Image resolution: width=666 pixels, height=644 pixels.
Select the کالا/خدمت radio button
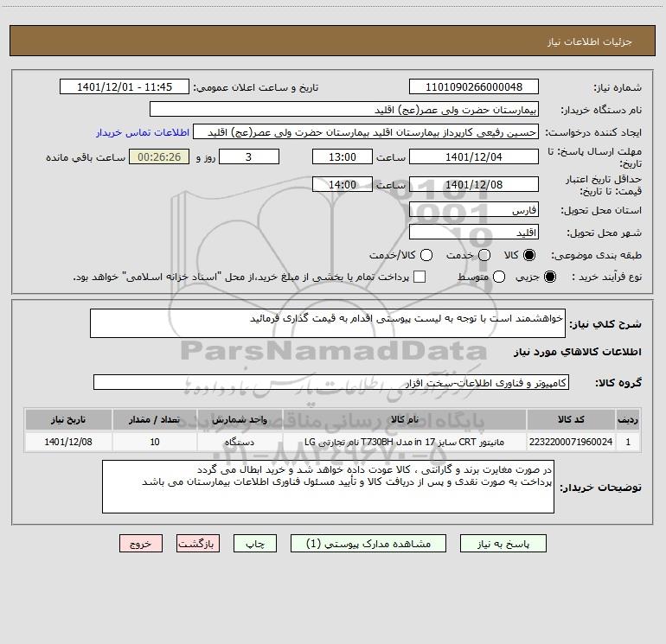(426, 255)
